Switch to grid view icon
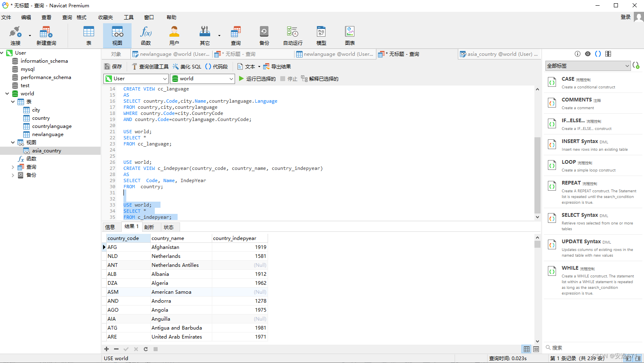The height and width of the screenshot is (363, 644). pos(527,349)
